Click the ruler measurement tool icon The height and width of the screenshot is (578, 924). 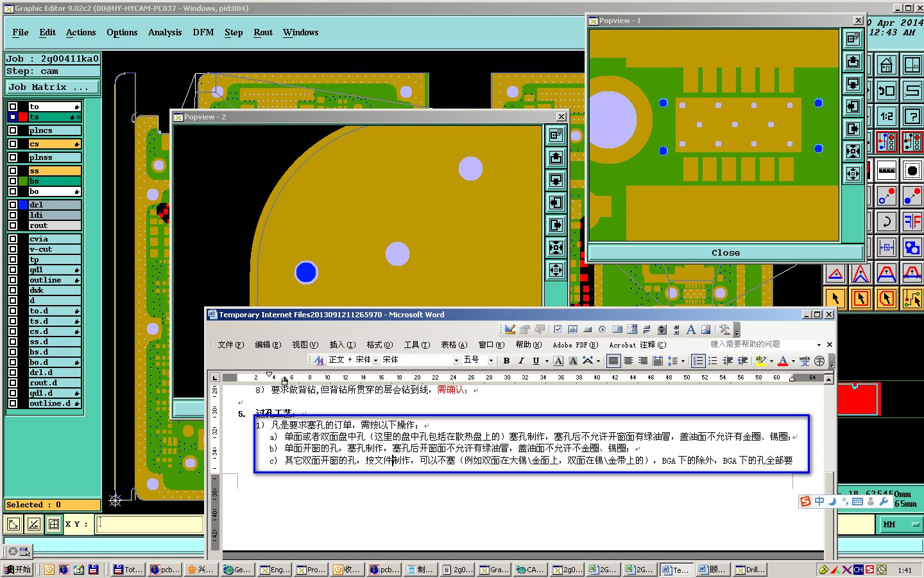(886, 171)
